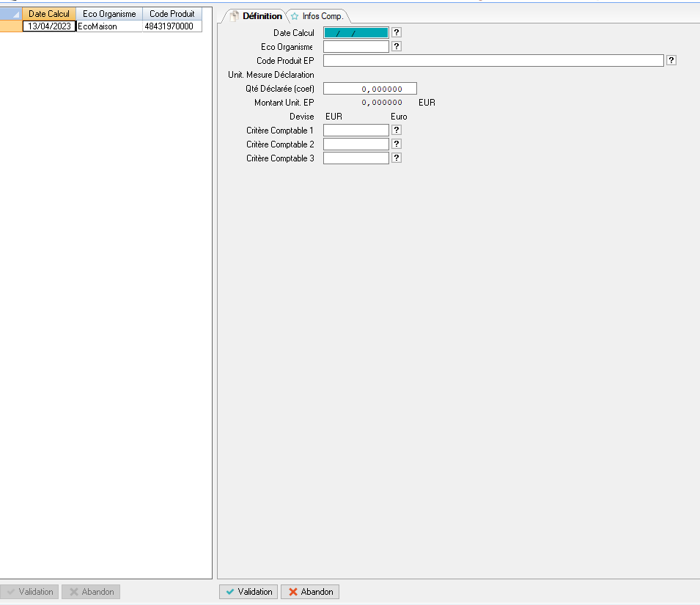Image resolution: width=700 pixels, height=605 pixels.
Task: Select the Qté Déclarée (coef) field
Action: coord(369,89)
